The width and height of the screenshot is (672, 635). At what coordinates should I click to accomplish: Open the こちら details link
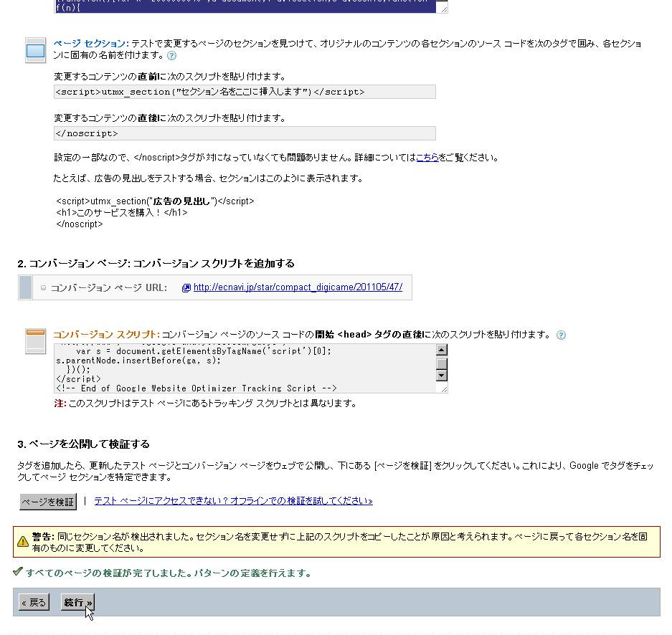[x=427, y=158]
